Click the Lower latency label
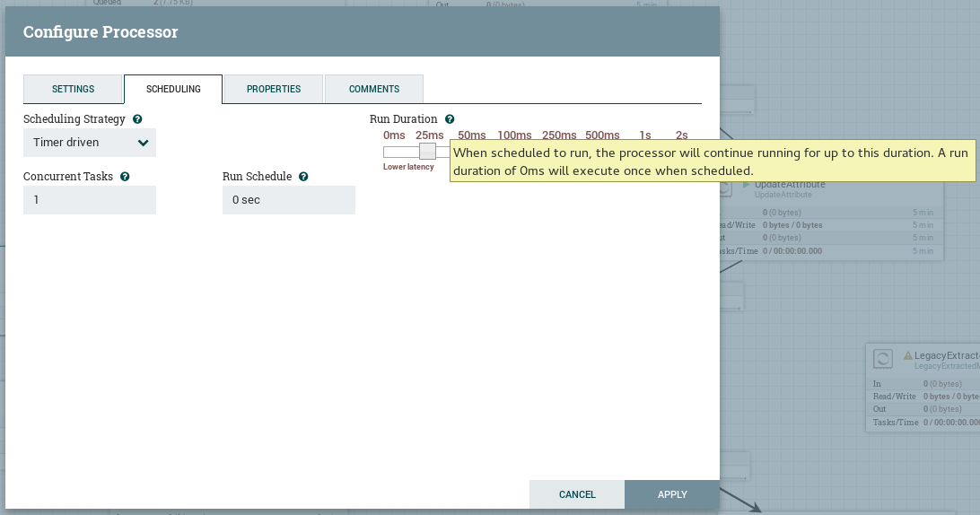The height and width of the screenshot is (515, 980). point(408,167)
